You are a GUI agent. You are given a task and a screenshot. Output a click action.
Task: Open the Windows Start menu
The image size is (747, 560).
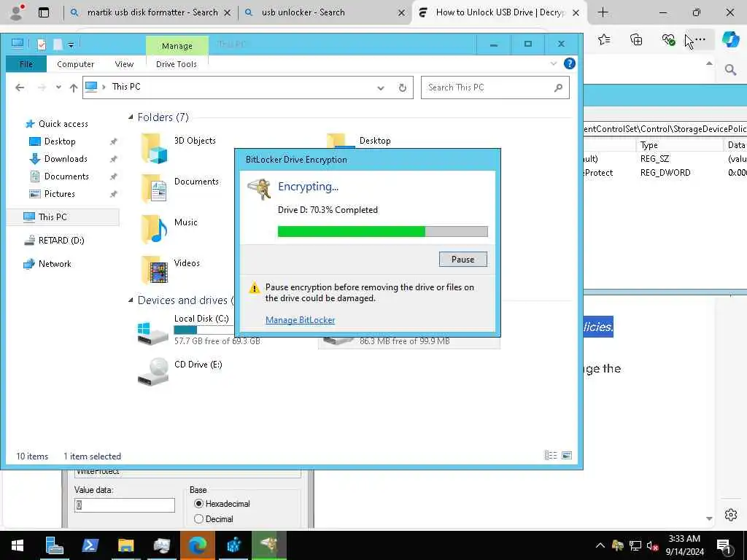[18, 545]
